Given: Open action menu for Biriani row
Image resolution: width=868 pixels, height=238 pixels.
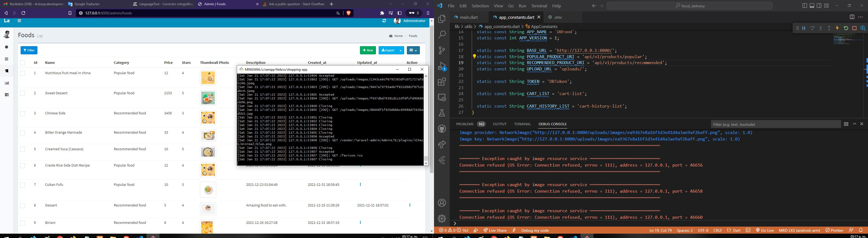Looking at the screenshot, I should [360, 223].
